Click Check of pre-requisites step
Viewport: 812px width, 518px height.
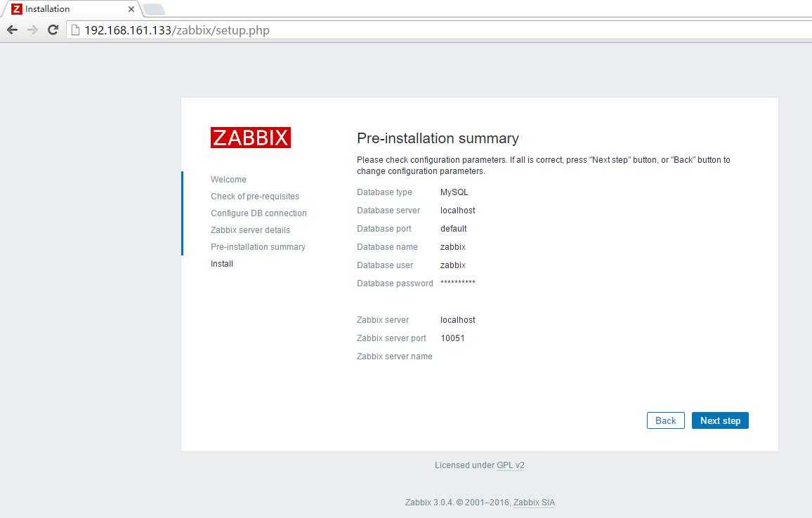255,197
